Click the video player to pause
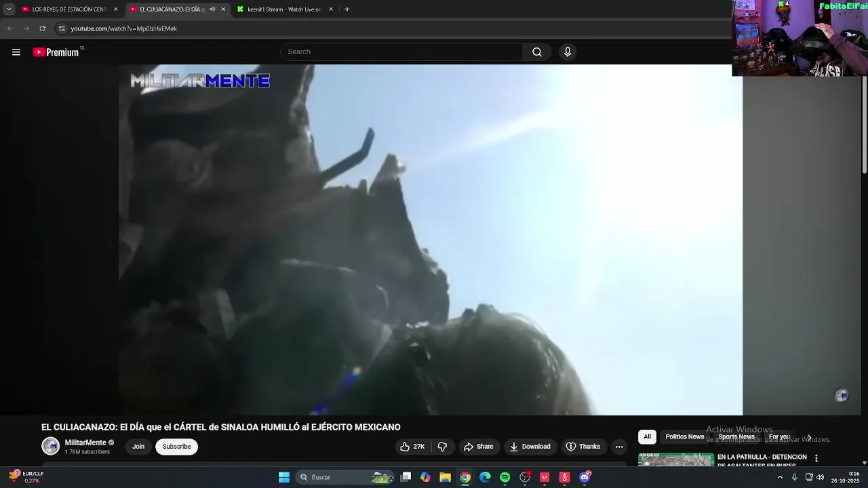Image resolution: width=868 pixels, height=488 pixels. pos(431,240)
